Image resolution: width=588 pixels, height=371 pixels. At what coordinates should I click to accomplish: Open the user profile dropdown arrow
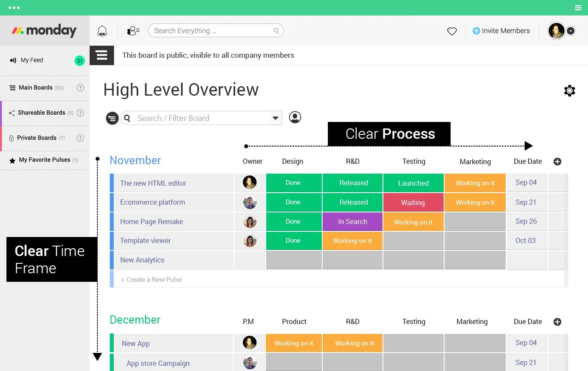571,31
